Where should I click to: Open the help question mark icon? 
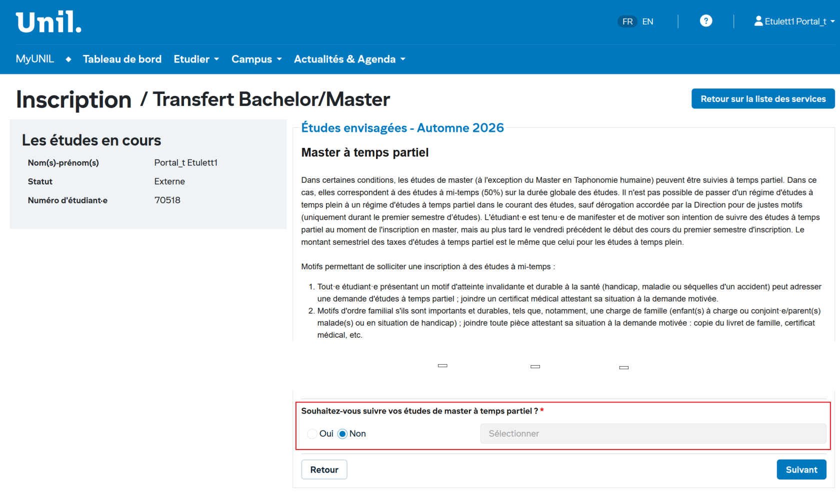click(x=705, y=21)
